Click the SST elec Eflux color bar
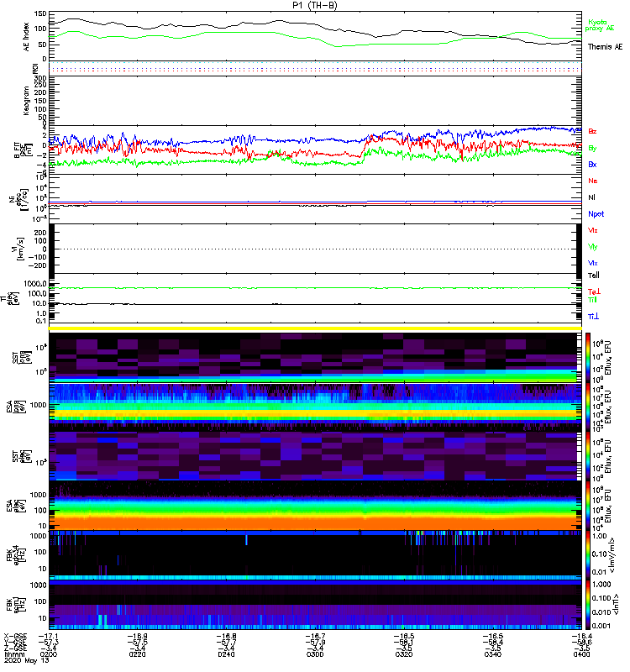The image size is (630, 672). click(588, 456)
